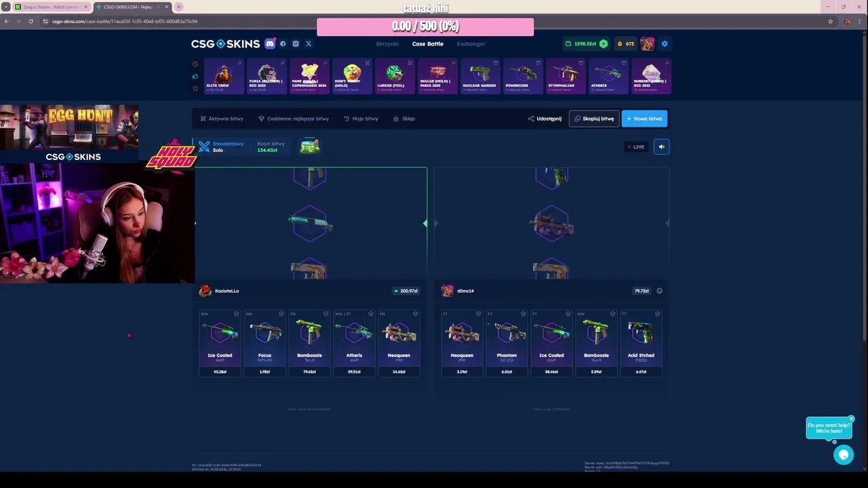Viewport: 868px width, 488px height.
Task: Click the browser address bar URL
Action: (125, 21)
